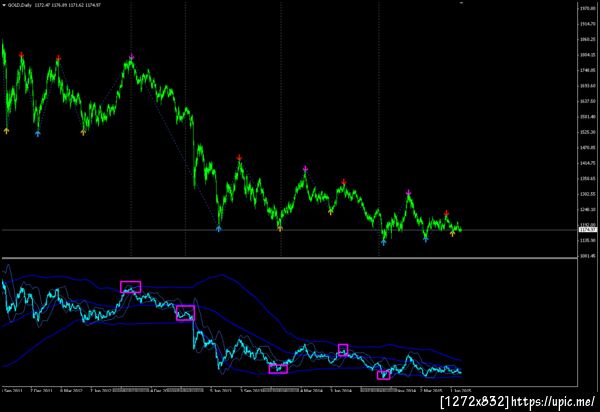The height and width of the screenshot is (412, 600).
Task: Select the horizontal current price line
Action: tap(289, 230)
